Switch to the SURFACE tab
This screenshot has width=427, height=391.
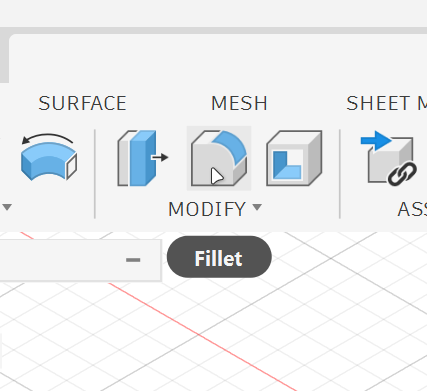[x=82, y=103]
